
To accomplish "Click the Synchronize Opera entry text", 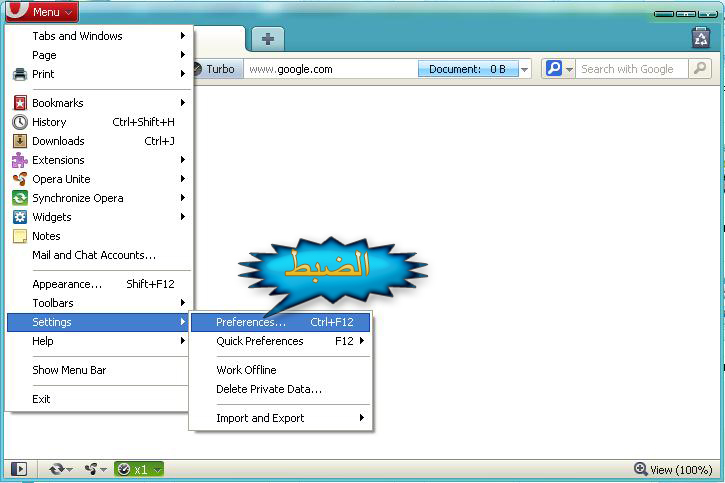I will [x=78, y=198].
